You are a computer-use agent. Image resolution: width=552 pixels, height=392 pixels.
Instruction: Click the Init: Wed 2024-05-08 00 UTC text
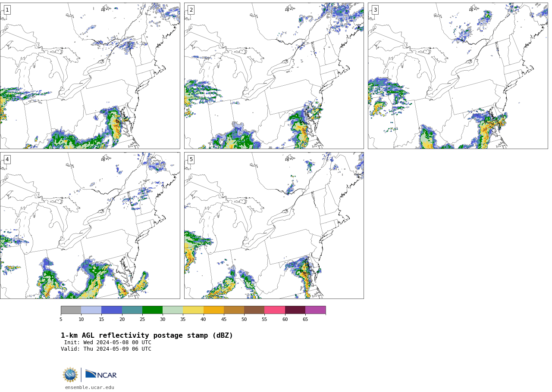(108, 342)
